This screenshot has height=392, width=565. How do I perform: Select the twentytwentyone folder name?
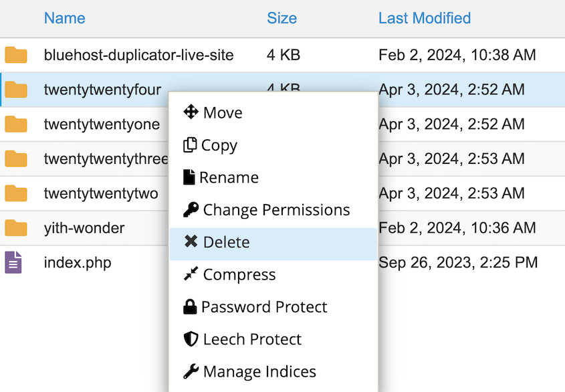[102, 124]
